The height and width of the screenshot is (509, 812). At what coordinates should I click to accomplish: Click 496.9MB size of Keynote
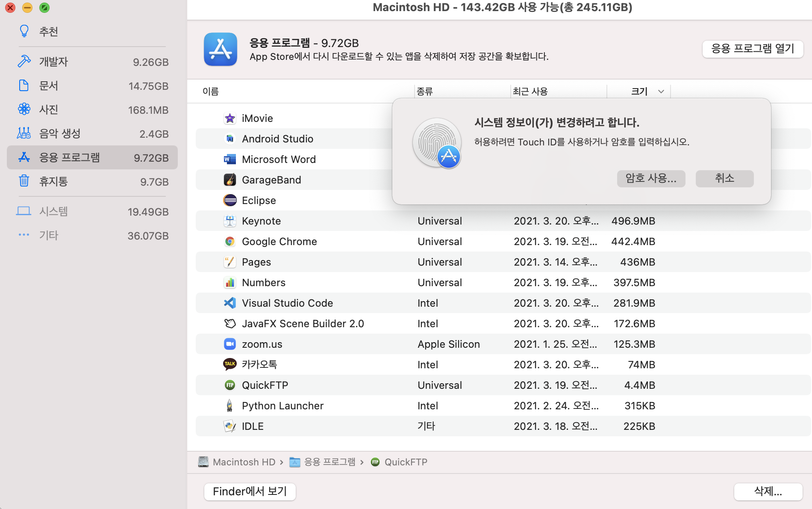(633, 221)
